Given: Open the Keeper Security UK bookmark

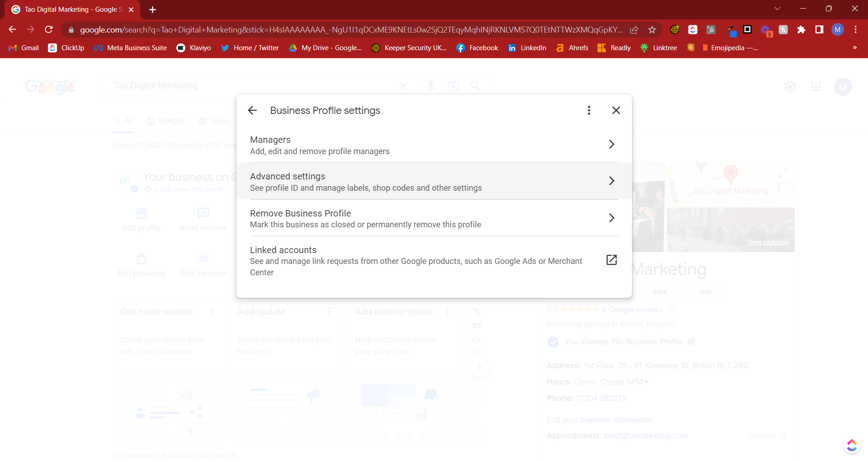Looking at the screenshot, I should pyautogui.click(x=409, y=48).
